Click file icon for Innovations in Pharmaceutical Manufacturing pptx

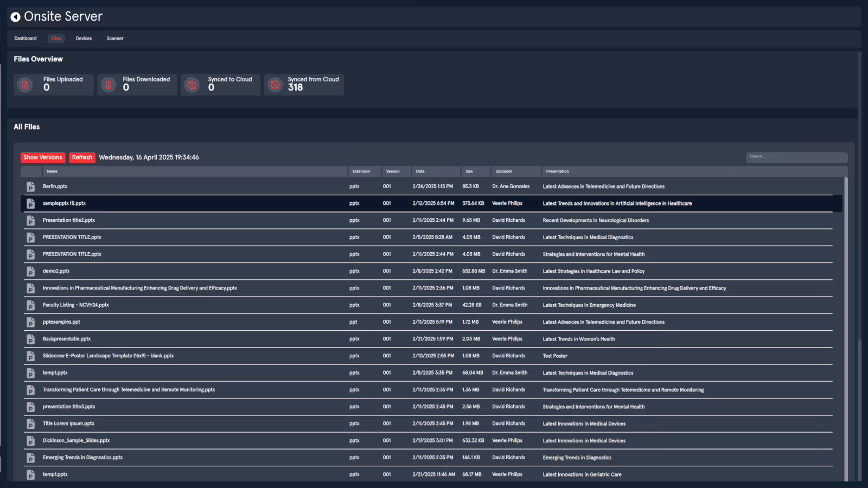(x=31, y=288)
